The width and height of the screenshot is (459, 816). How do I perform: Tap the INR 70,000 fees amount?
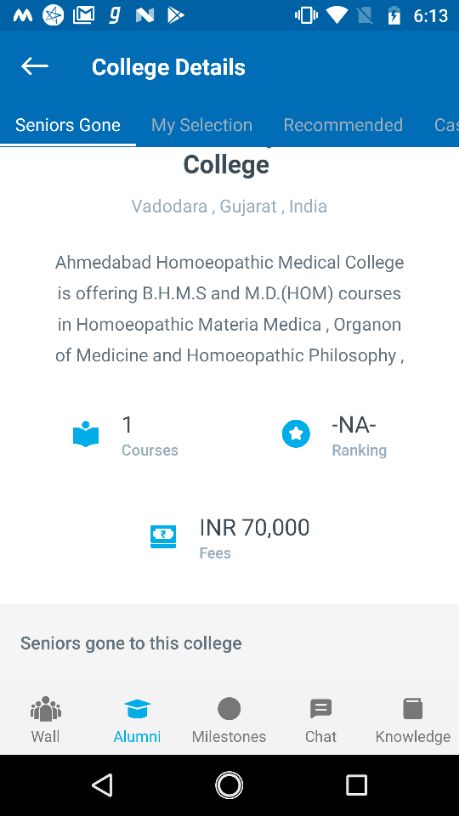[254, 528]
